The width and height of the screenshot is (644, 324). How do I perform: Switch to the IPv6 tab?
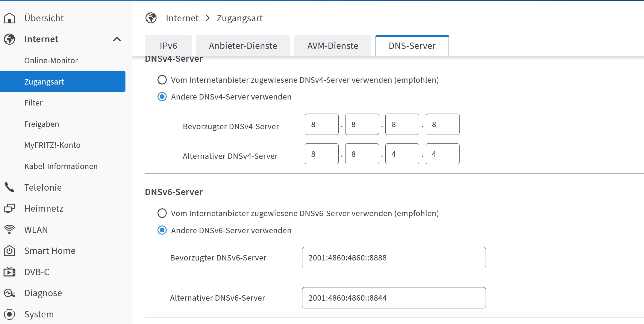tap(168, 45)
